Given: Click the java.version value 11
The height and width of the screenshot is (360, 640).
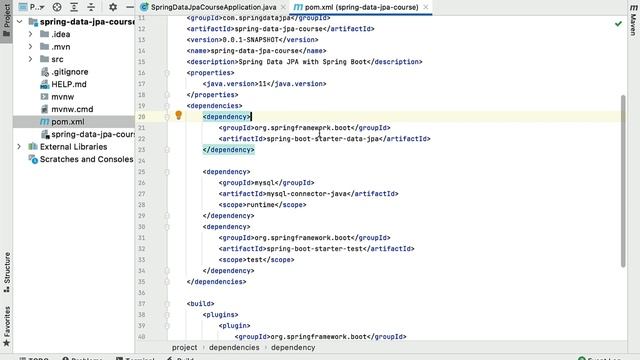Looking at the screenshot, I should pos(262,84).
